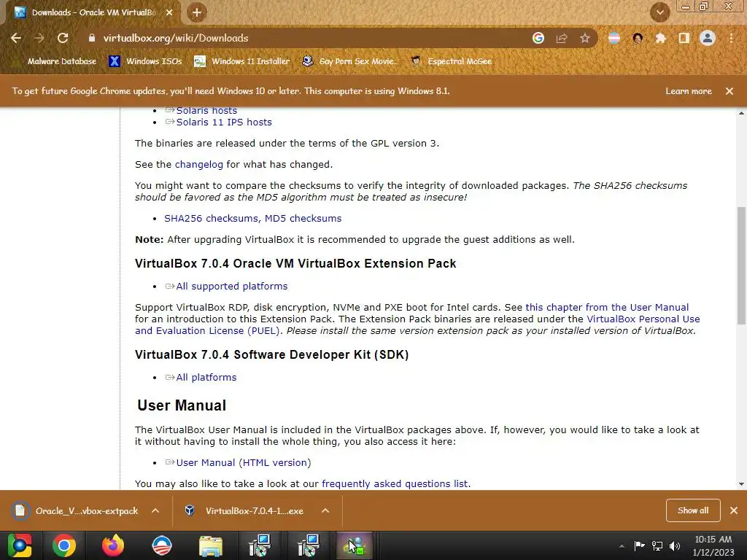Open the Solaris 11 IPS hosts link
The image size is (747, 560).
(x=224, y=122)
